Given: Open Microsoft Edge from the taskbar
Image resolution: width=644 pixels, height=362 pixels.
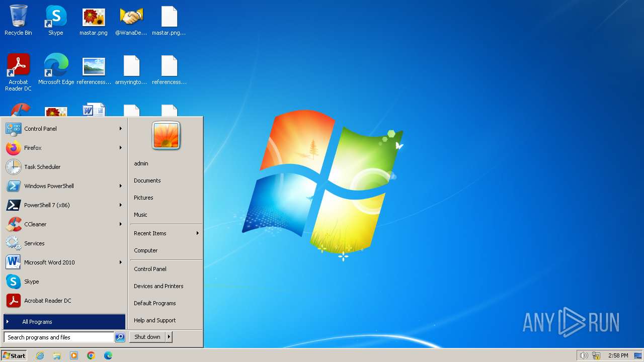Looking at the screenshot, I should click(x=108, y=355).
